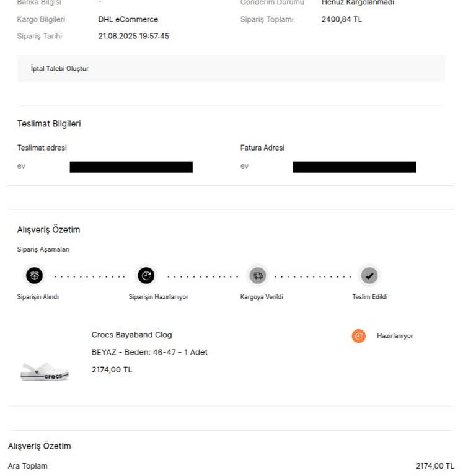Click the product price 2174,00 TL
Image resolution: width=476 pixels, height=476 pixels.
[112, 369]
